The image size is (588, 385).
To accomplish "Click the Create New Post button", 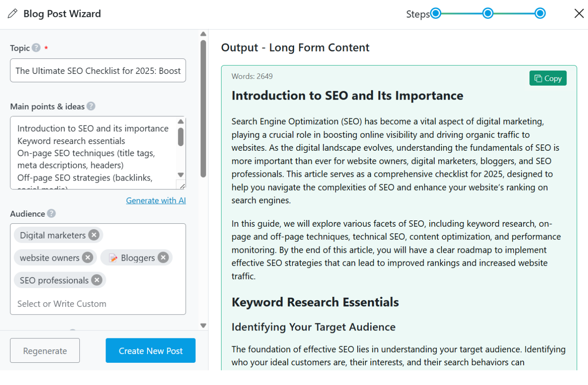I will click(x=150, y=351).
